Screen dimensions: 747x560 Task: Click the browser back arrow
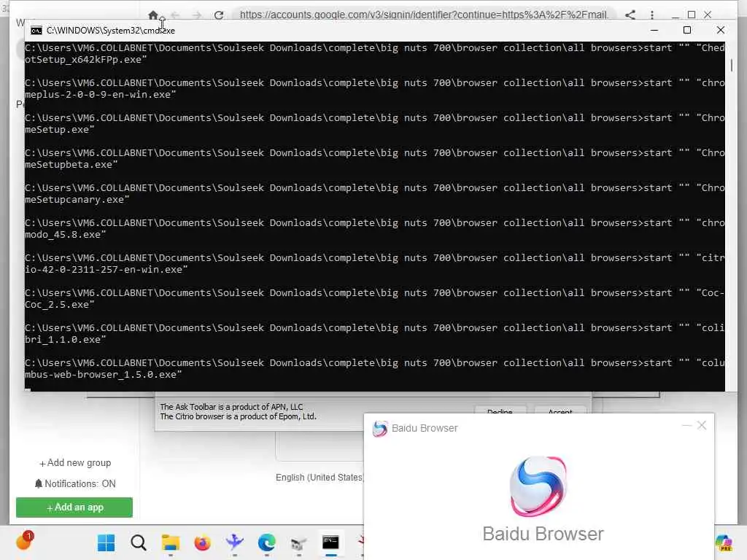pos(175,15)
